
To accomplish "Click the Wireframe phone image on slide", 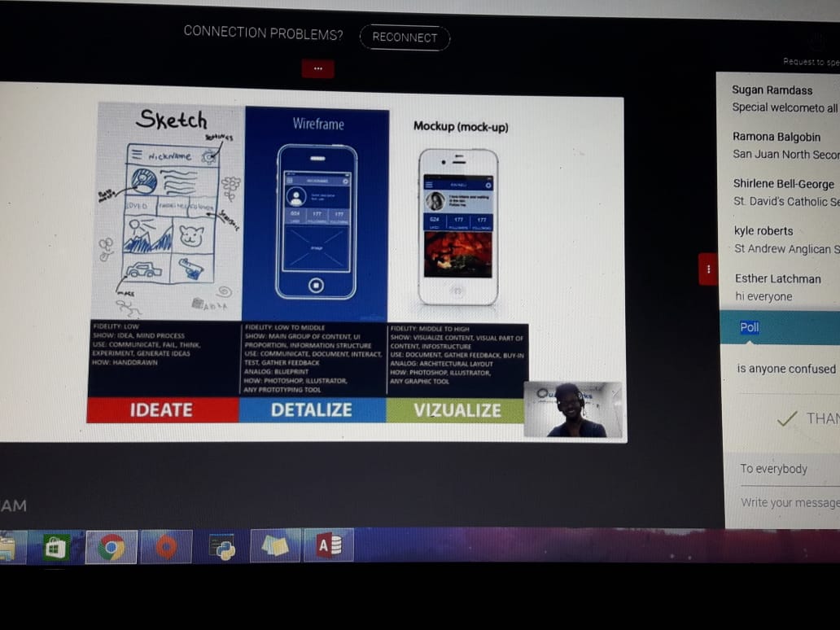I will point(316,221).
